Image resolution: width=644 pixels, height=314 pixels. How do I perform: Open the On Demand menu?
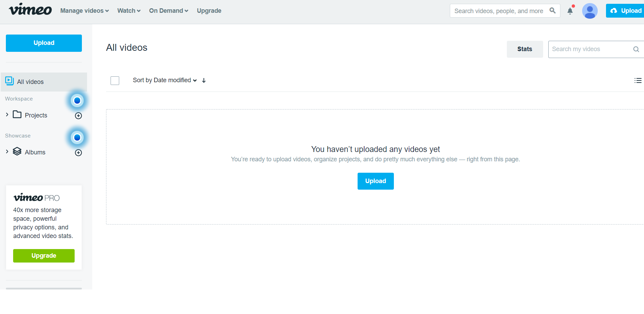pyautogui.click(x=169, y=11)
